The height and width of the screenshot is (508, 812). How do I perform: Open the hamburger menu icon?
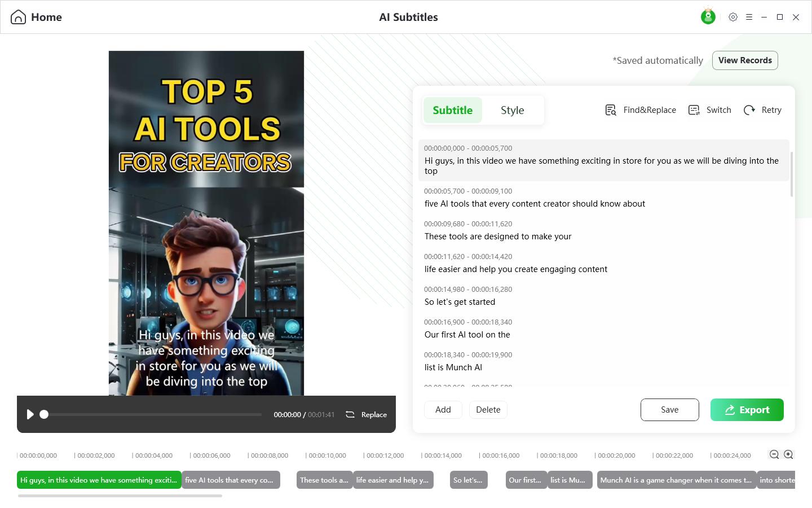749,17
